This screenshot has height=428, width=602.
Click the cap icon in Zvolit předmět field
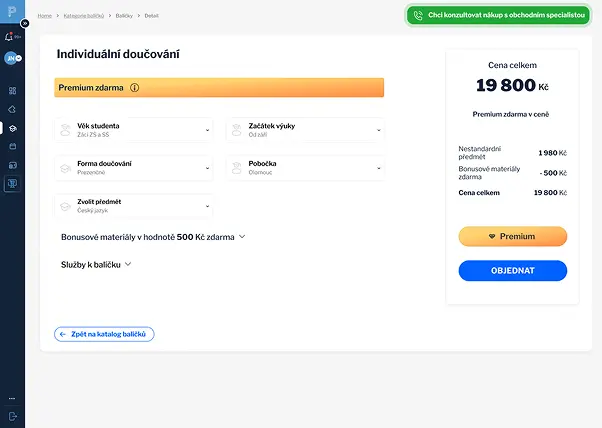point(66,206)
